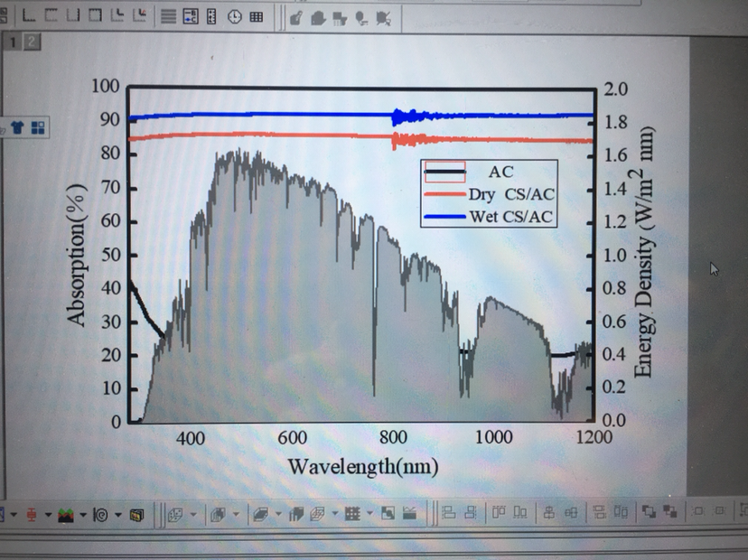This screenshot has width=748, height=560.
Task: Click the open-top axes frame icon
Action: click(73, 15)
